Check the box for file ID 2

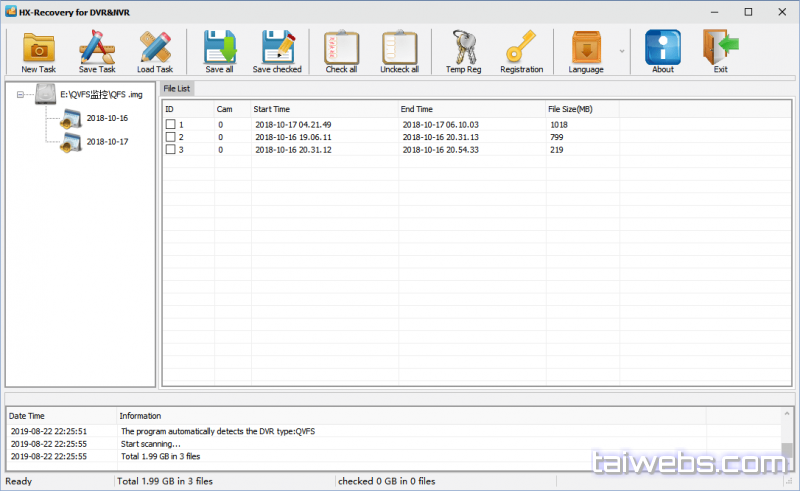tap(170, 137)
